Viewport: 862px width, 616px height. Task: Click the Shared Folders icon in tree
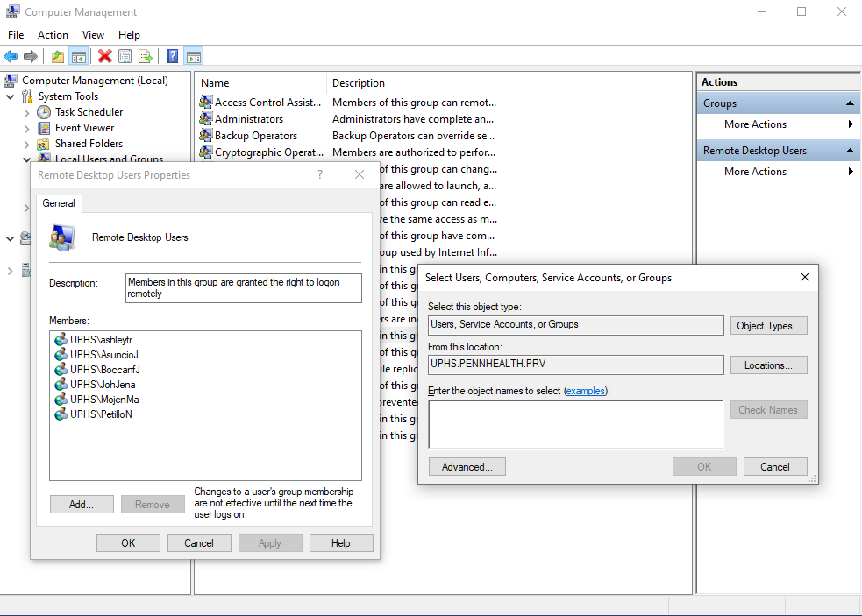[44, 144]
